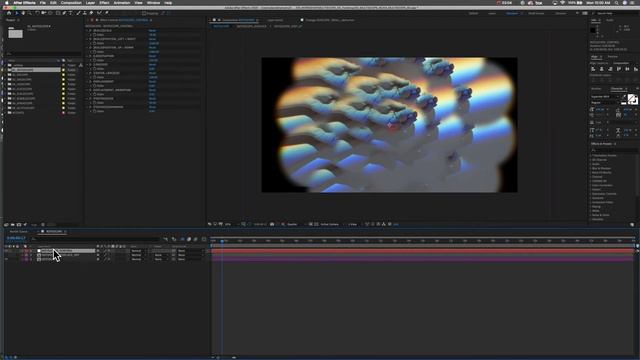Screen dimensions: 640x360
Task: Click the new composition icon in Project panel
Action: tap(19, 224)
